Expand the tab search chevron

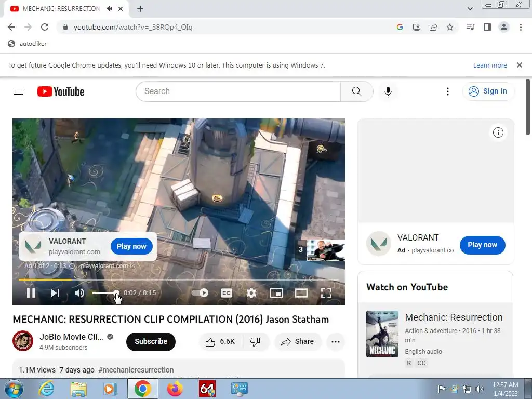click(x=470, y=9)
